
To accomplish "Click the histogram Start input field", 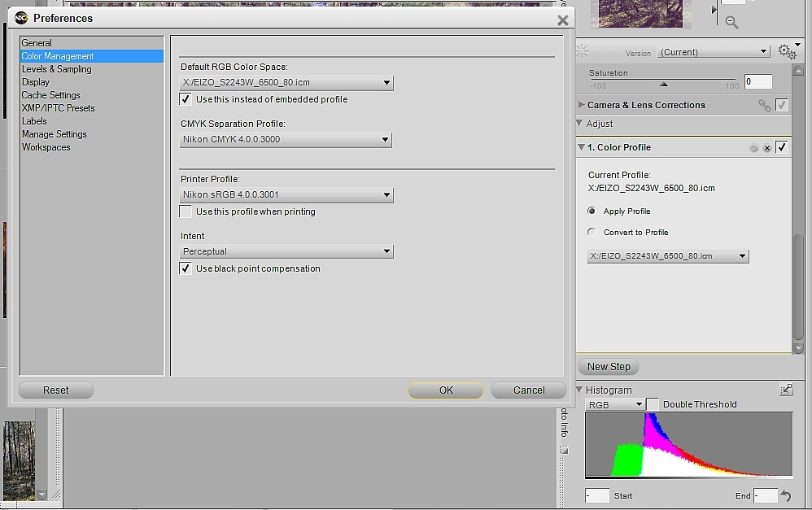I will coord(597,495).
